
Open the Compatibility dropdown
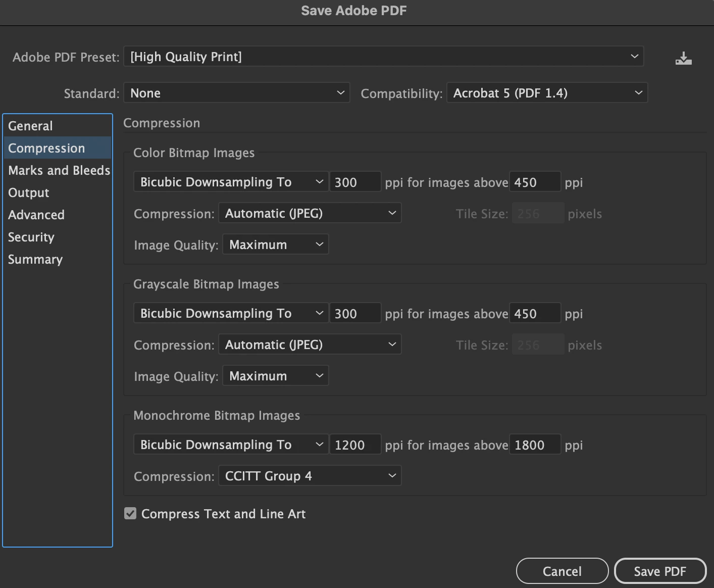tap(547, 93)
